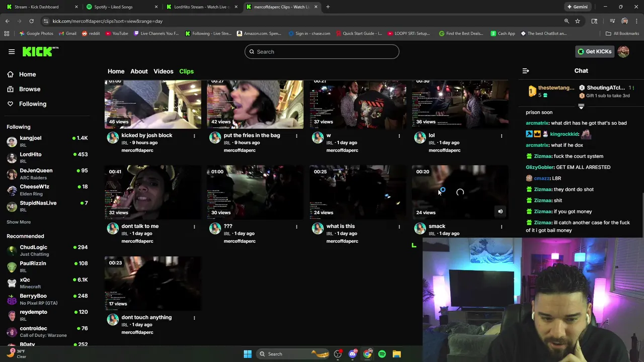Image resolution: width=644 pixels, height=362 pixels.
Task: Open StupidNasLive channel in sidebar
Action: point(47,206)
